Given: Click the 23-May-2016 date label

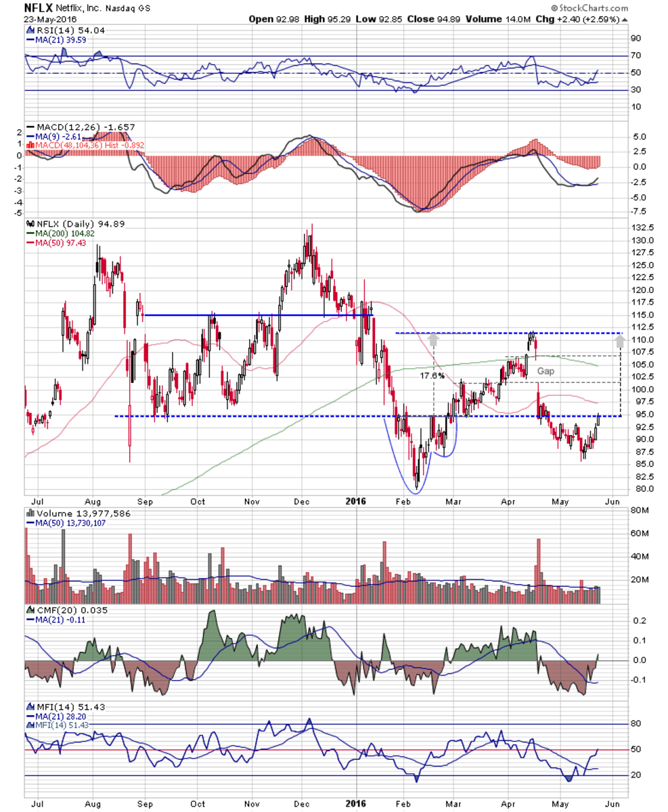Looking at the screenshot, I should (50, 19).
